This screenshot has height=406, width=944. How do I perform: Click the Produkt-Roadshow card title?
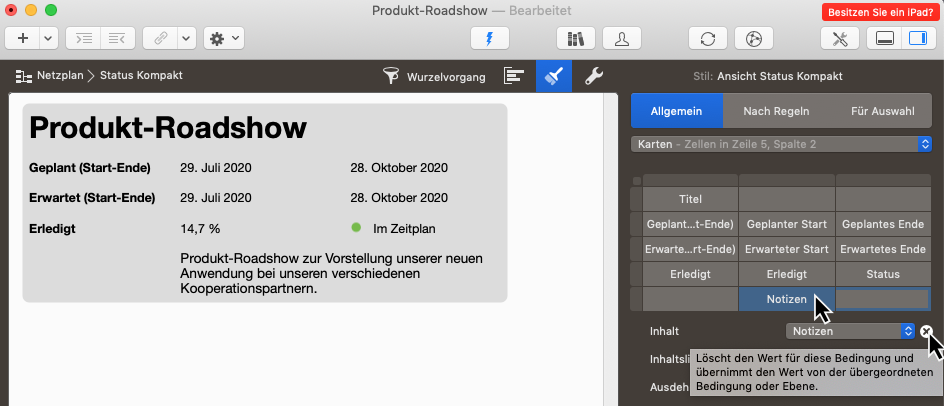(168, 127)
